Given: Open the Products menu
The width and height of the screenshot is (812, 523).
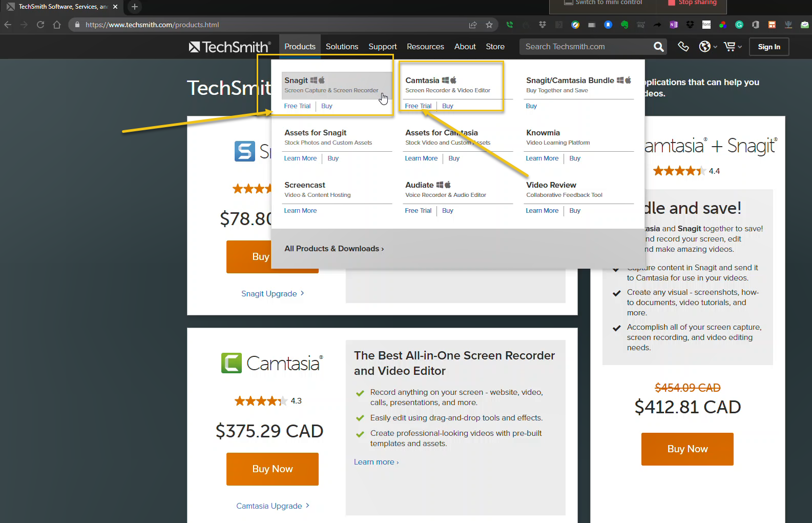Looking at the screenshot, I should pos(300,47).
